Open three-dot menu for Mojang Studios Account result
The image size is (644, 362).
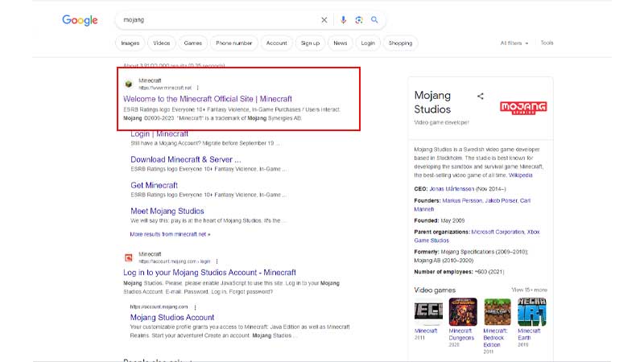195,307
